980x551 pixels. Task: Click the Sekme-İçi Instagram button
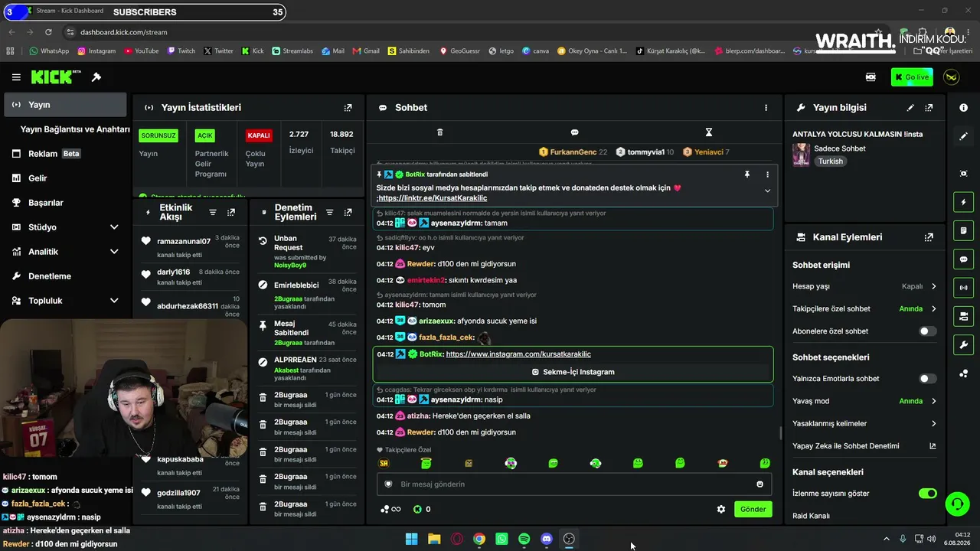point(573,372)
